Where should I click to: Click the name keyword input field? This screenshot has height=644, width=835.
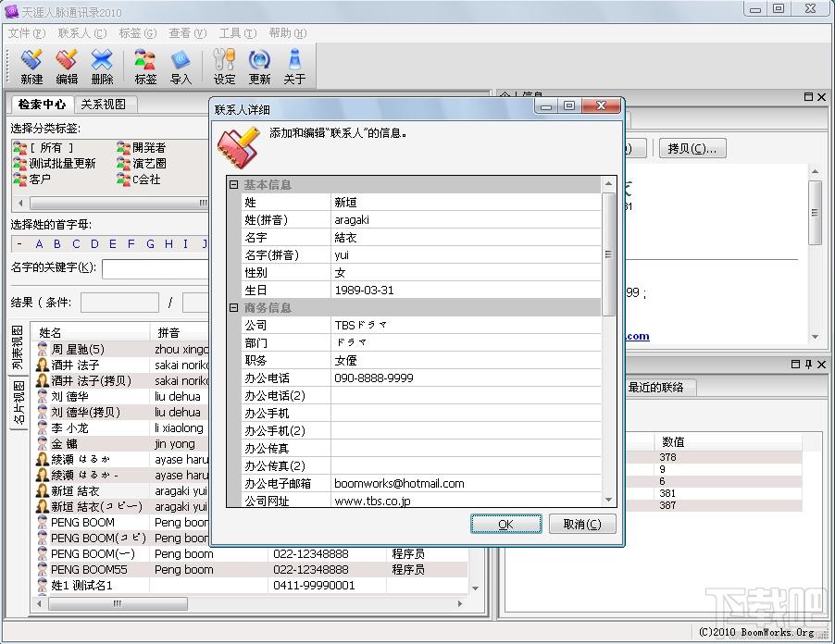point(156,268)
